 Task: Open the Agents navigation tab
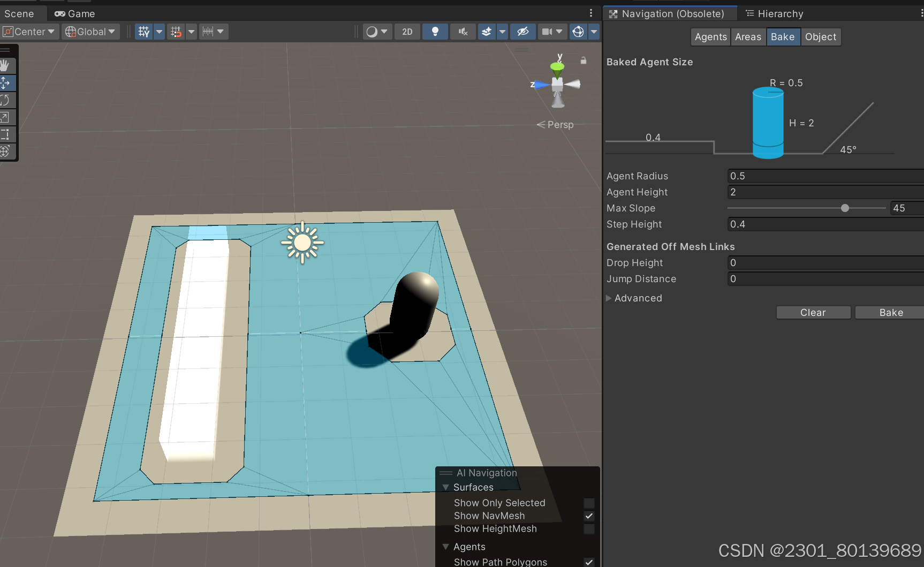[x=711, y=37]
